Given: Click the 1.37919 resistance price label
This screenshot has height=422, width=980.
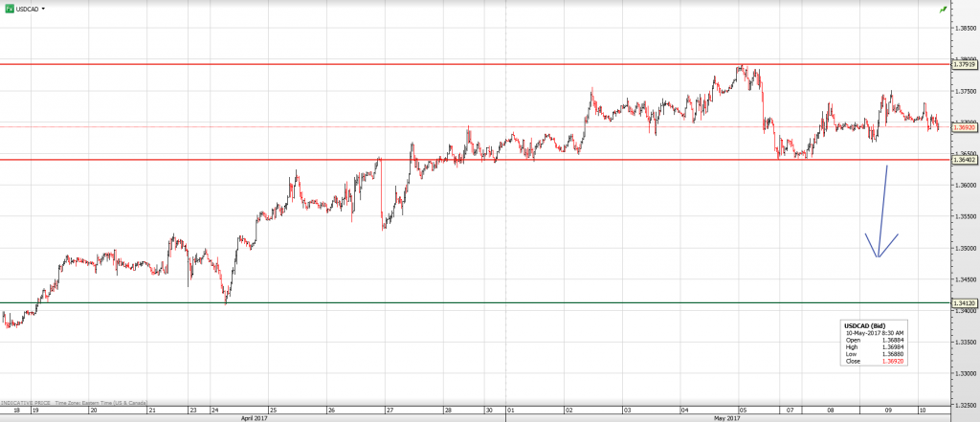Looking at the screenshot, I should [965, 64].
